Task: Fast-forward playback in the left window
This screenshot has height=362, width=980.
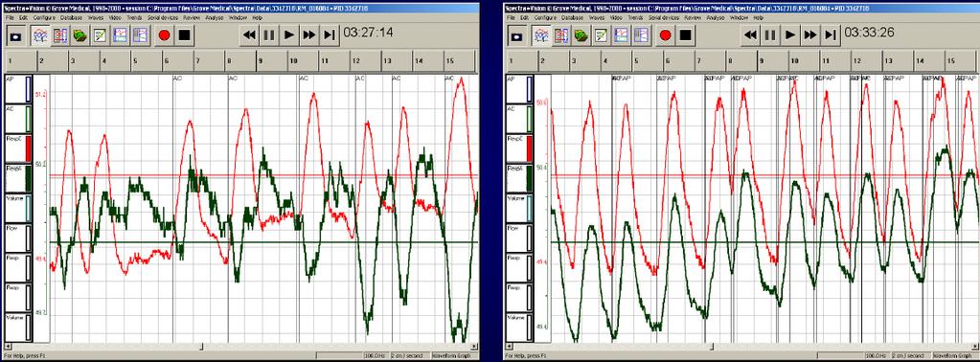Action: [x=309, y=35]
